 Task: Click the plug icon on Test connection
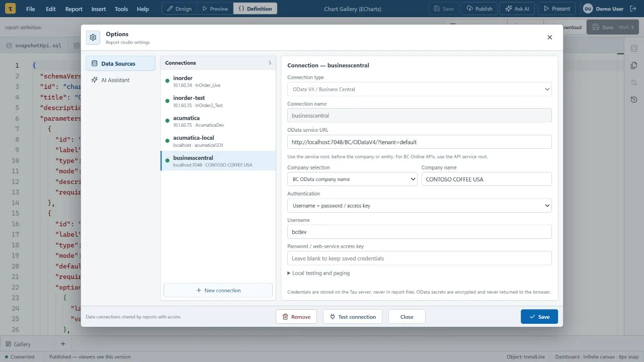[x=333, y=317]
